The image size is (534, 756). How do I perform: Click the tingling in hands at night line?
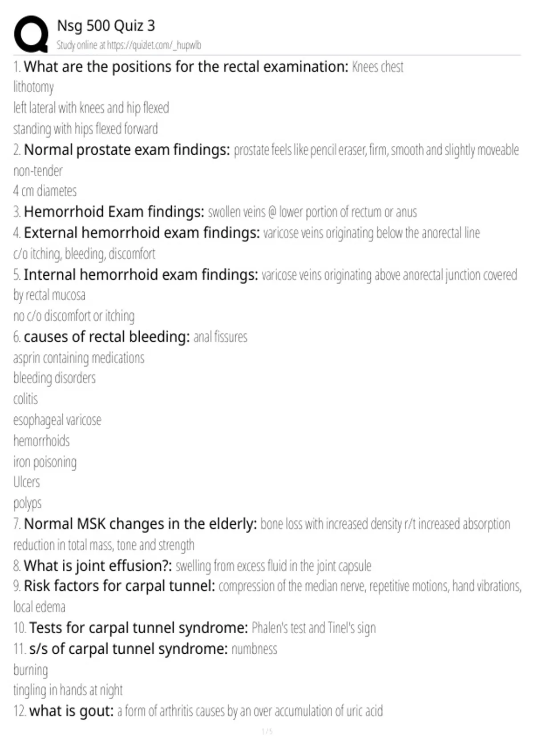click(68, 690)
